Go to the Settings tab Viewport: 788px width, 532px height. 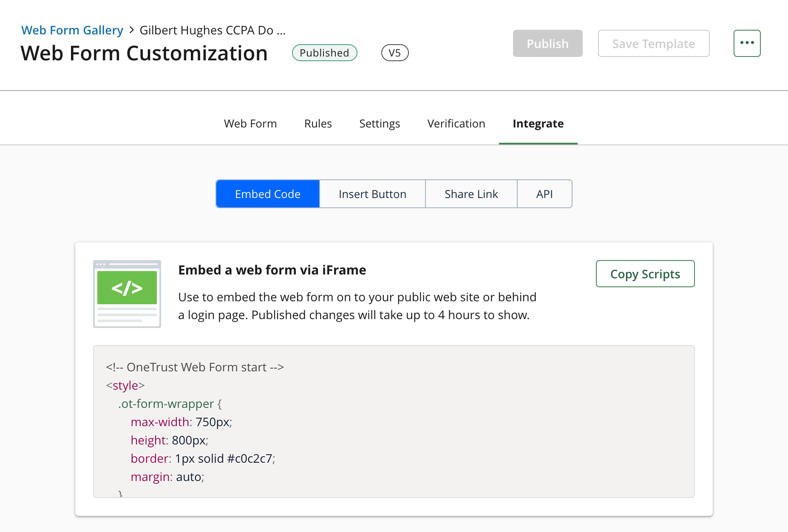click(380, 124)
